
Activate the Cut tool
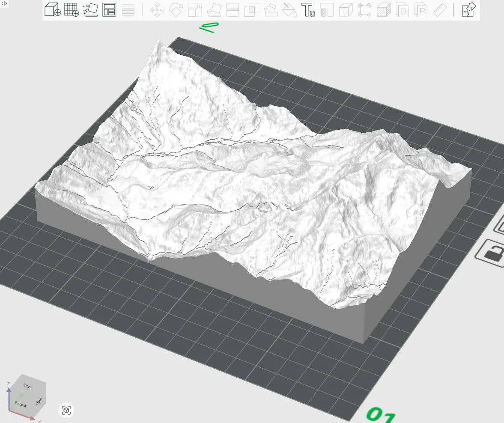coord(233,10)
